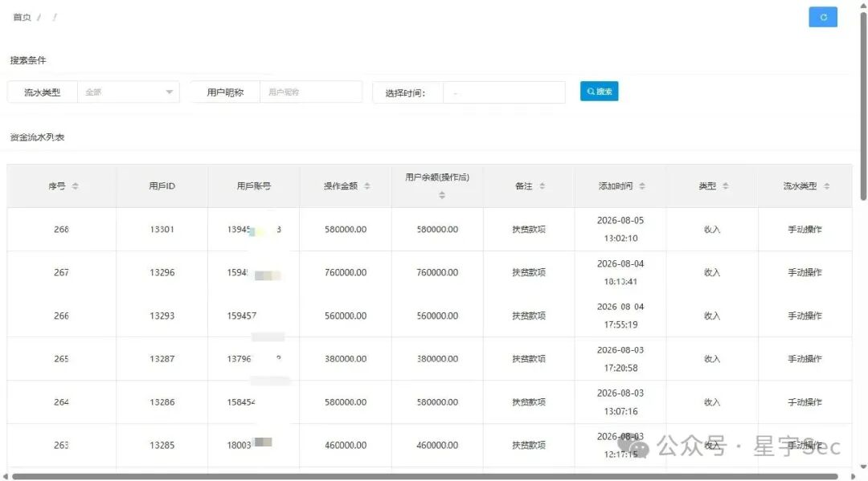The height and width of the screenshot is (481, 868).
Task: Click timestamp 2026-08-03 17:20:58
Action: click(620, 359)
